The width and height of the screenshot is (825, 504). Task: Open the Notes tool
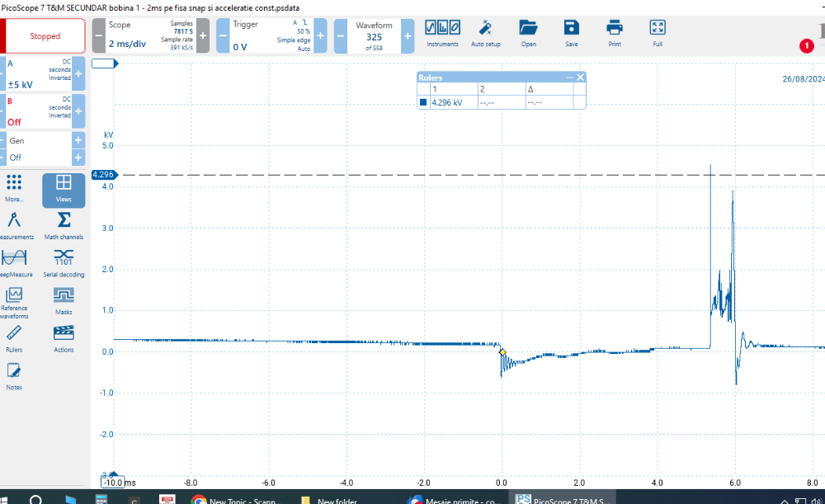(14, 374)
